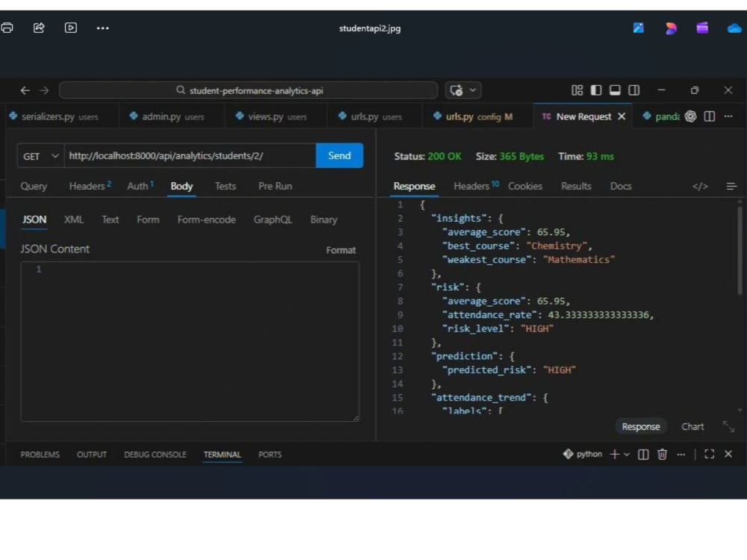
Task: Click the request URL input field
Action: click(190, 156)
